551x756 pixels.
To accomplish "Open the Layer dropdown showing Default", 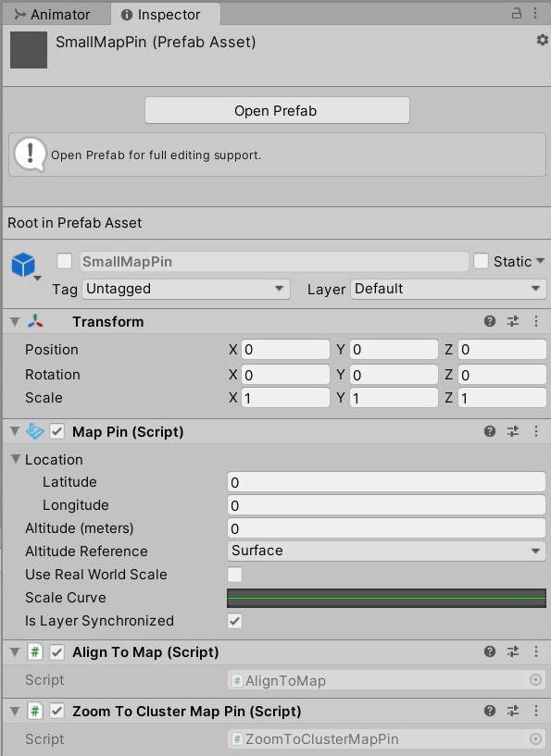I will (448, 289).
